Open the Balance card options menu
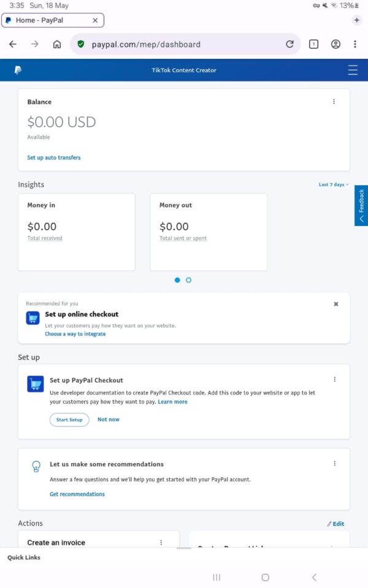This screenshot has width=368, height=588. click(334, 102)
